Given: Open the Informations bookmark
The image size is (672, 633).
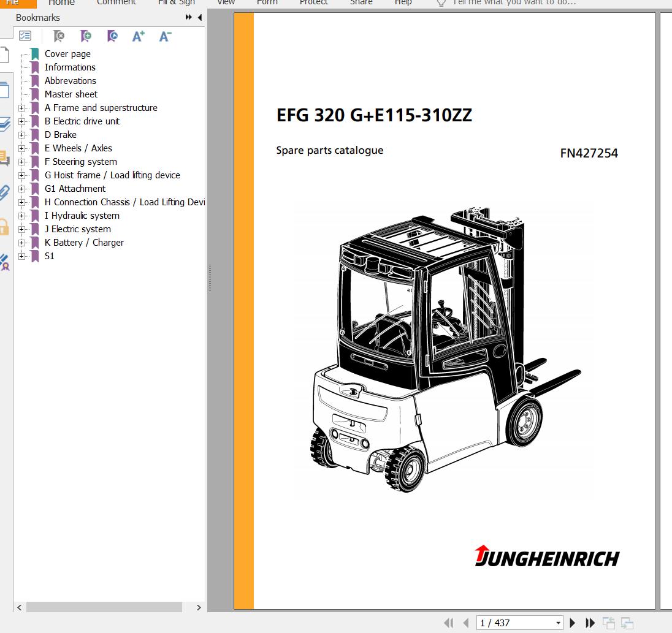Looking at the screenshot, I should click(x=70, y=67).
